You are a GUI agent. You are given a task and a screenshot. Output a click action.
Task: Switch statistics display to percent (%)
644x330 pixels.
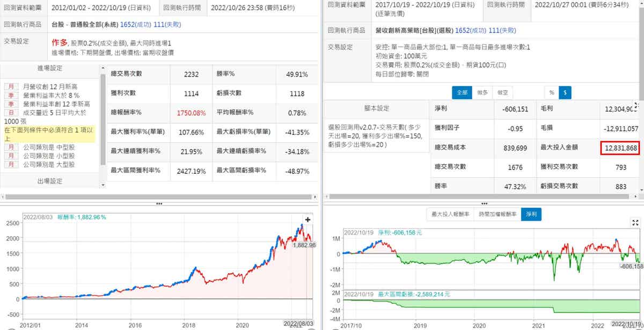[551, 93]
